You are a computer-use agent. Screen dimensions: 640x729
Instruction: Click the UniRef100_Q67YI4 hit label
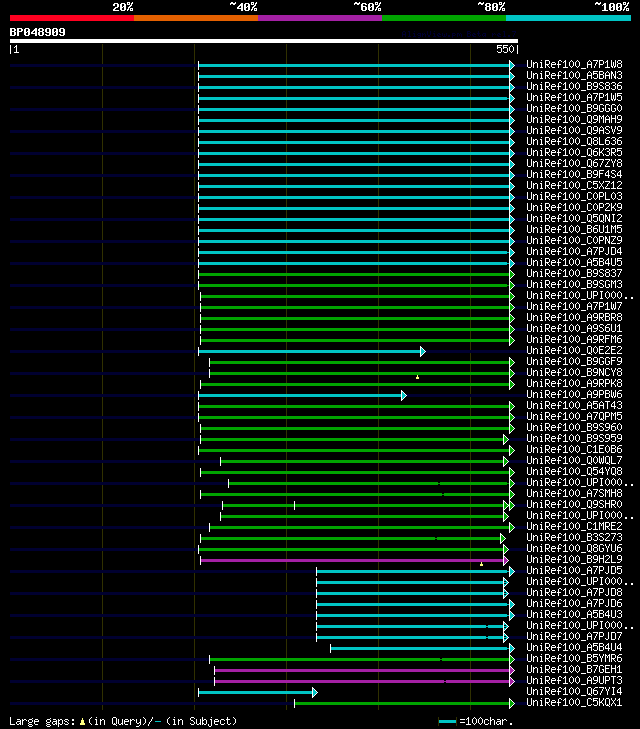click(x=574, y=691)
